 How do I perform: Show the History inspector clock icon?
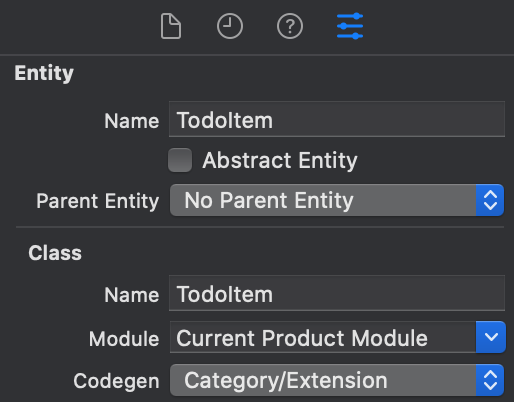[230, 26]
